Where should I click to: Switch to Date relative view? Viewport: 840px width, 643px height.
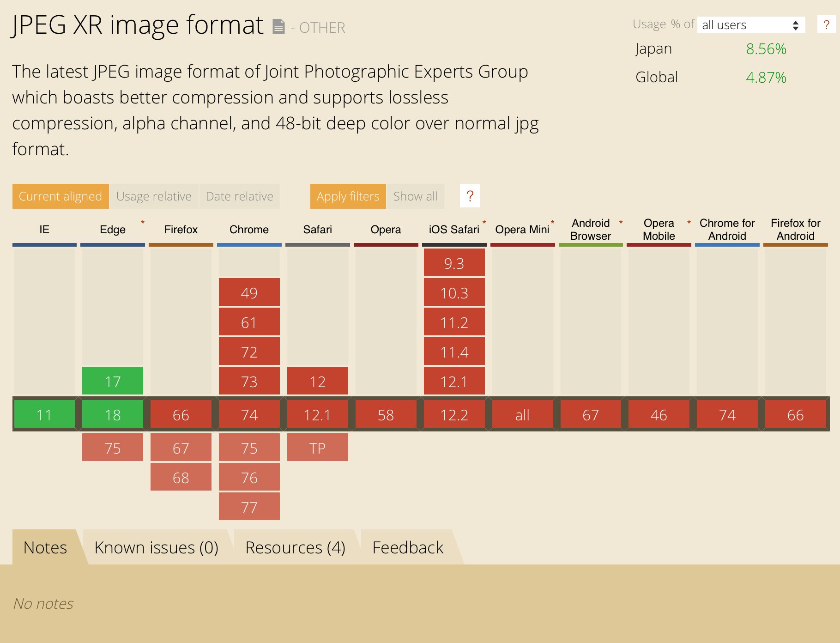point(240,196)
